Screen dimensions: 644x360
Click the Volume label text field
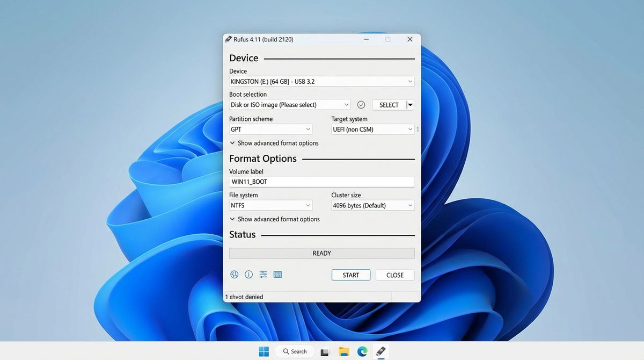pyautogui.click(x=321, y=182)
